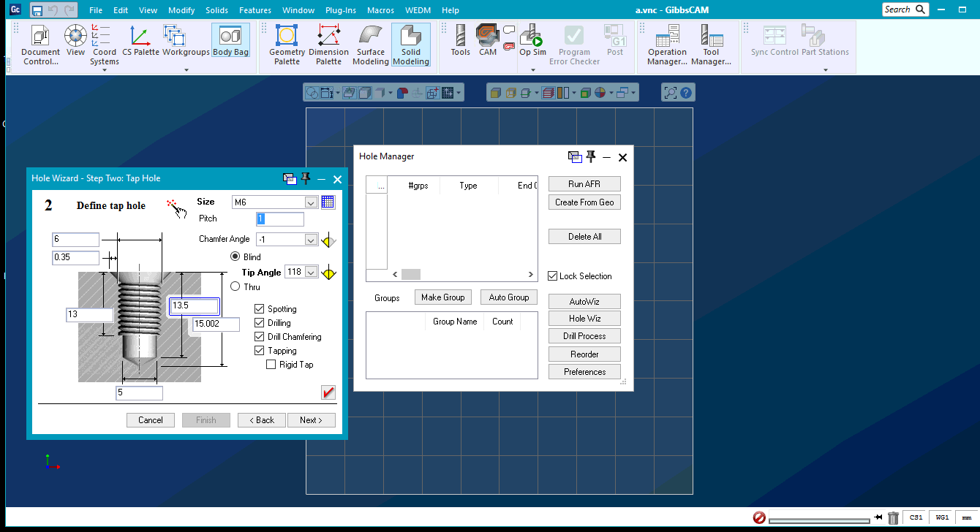Open Document Control from the toolbar
Screen dimensions: 980x532
click(40, 45)
